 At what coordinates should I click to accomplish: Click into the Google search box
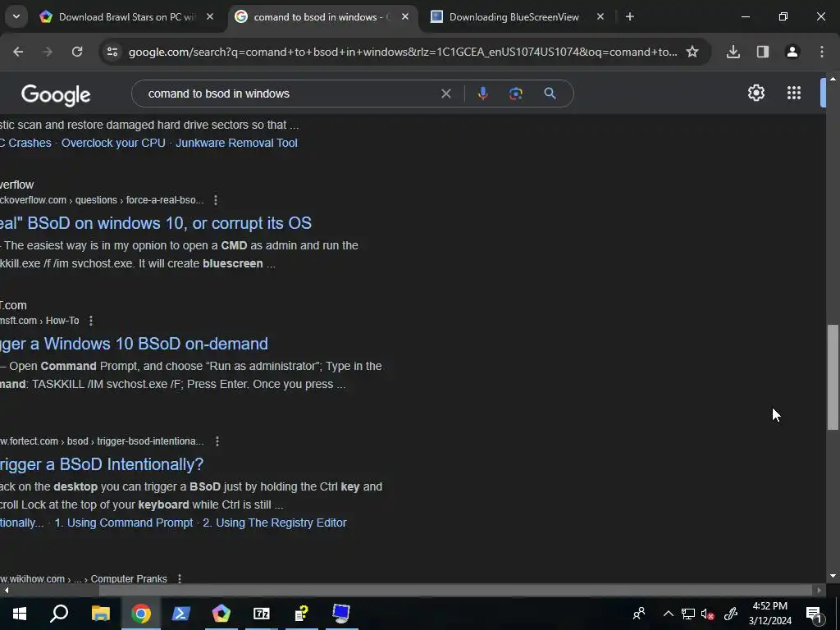click(290, 94)
